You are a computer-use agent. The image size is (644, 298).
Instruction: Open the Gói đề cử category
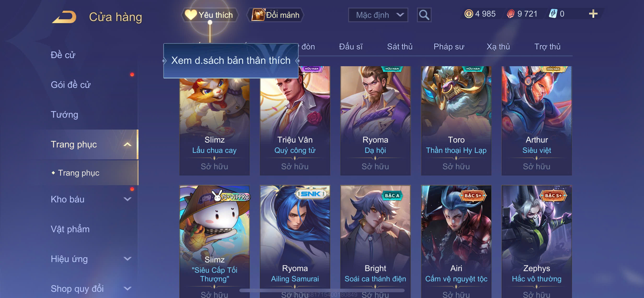[70, 85]
